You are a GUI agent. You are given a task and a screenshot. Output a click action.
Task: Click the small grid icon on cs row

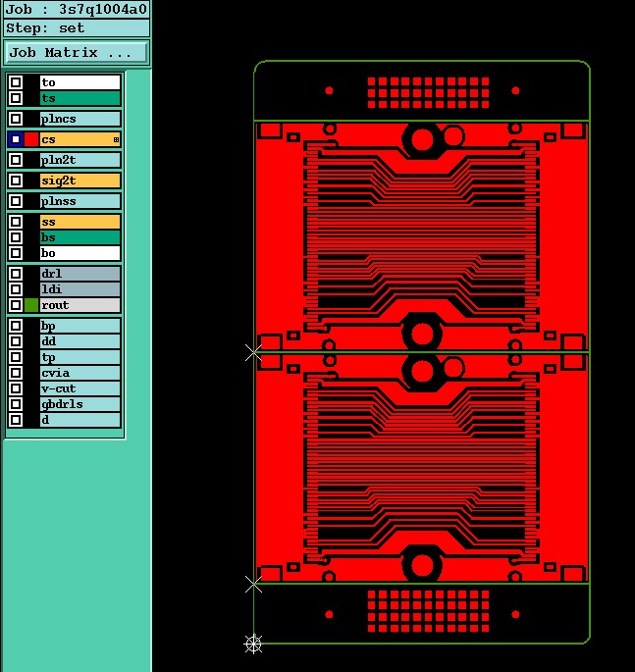point(116,139)
